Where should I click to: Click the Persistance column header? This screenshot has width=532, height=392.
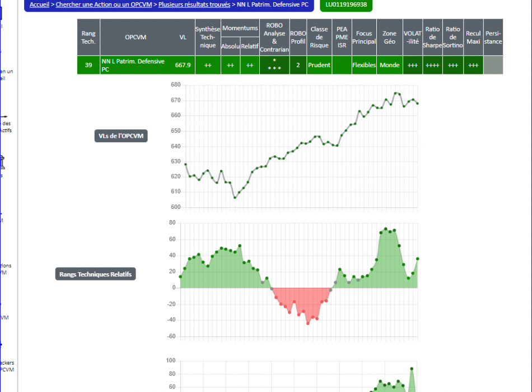(x=493, y=38)
